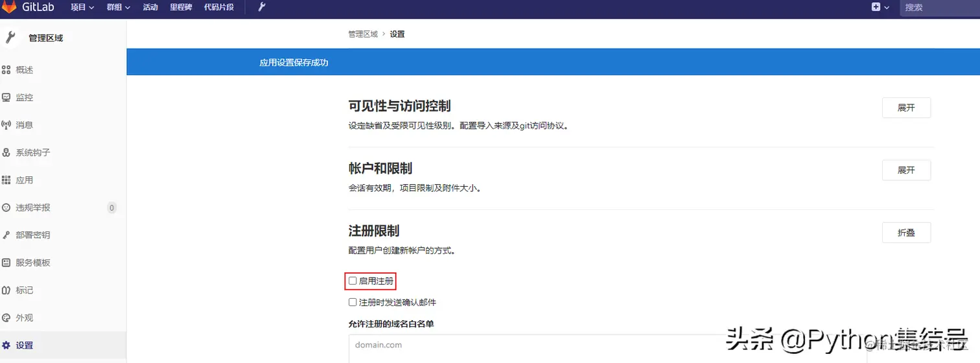This screenshot has width=980, height=363.
Task: Select 监控 in the admin sidebar
Action: 25,97
